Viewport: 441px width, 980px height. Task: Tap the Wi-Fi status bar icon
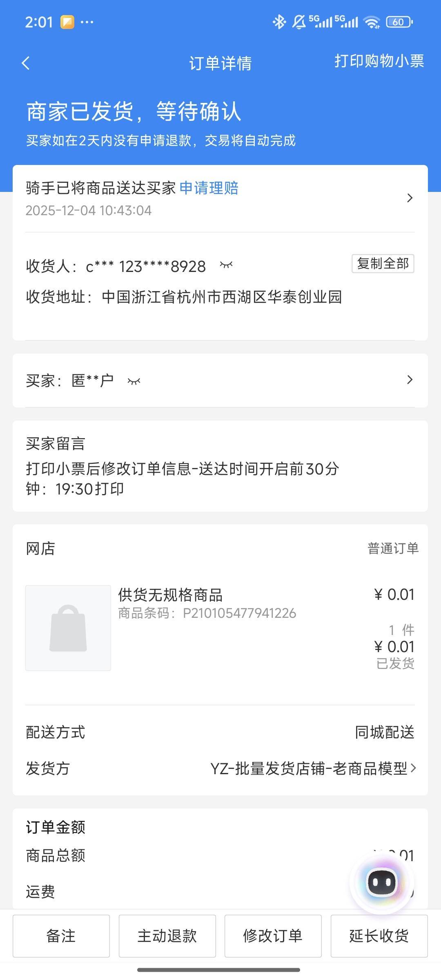[x=372, y=22]
